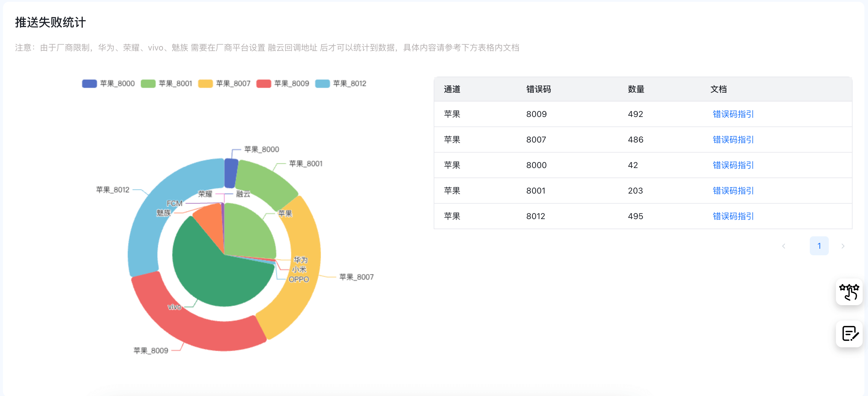
Task: Click the 数量 column header
Action: pyautogui.click(x=636, y=89)
